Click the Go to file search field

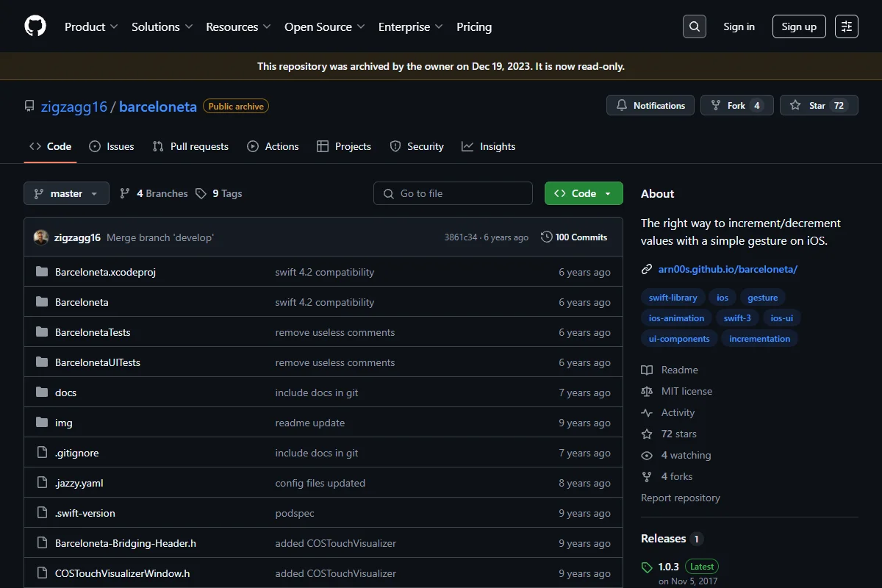pyautogui.click(x=453, y=193)
